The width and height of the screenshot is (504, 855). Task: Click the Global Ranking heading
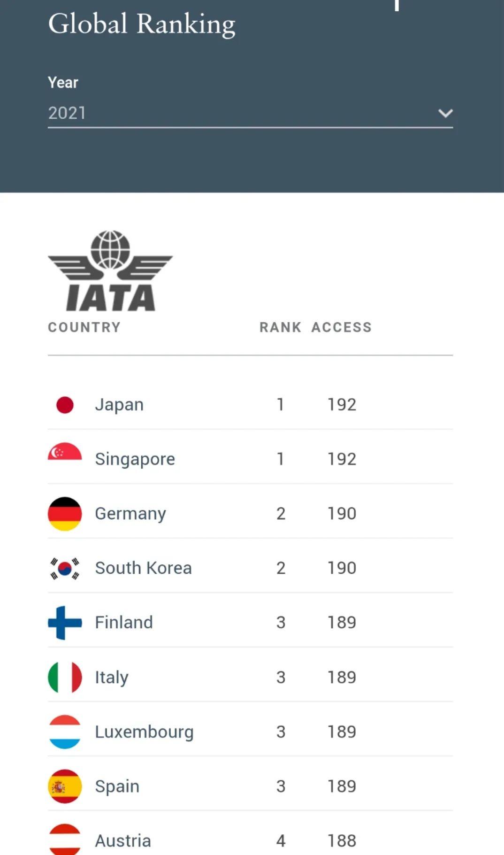[x=142, y=24]
